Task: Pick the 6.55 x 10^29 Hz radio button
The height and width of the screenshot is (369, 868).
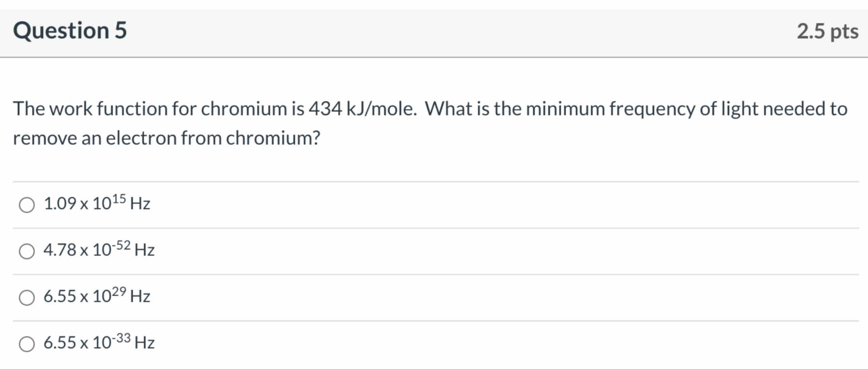Action: coord(27,298)
